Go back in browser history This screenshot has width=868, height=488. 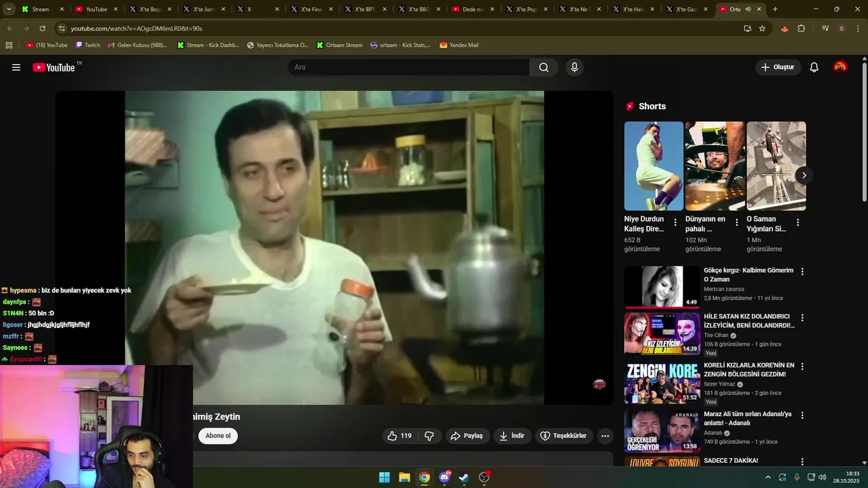(9, 28)
